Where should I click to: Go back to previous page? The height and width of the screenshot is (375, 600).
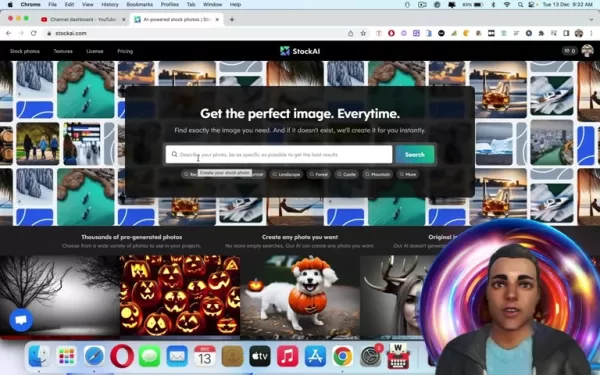pos(8,33)
